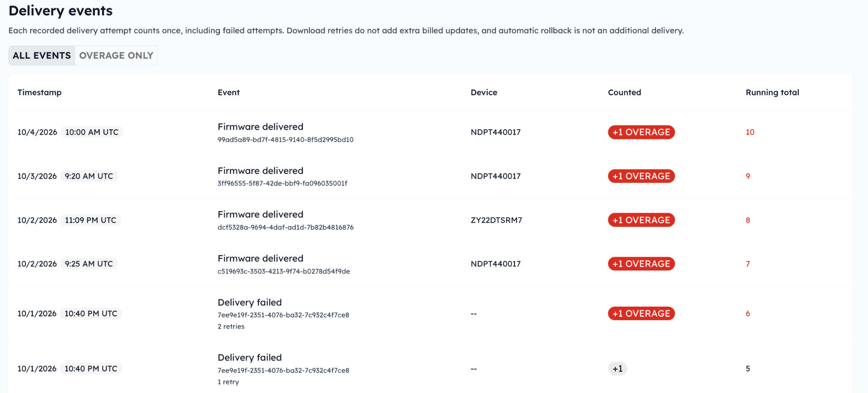Click event ID c519693c-3503-4213-9f74-b0278d54f9de

[x=284, y=271]
